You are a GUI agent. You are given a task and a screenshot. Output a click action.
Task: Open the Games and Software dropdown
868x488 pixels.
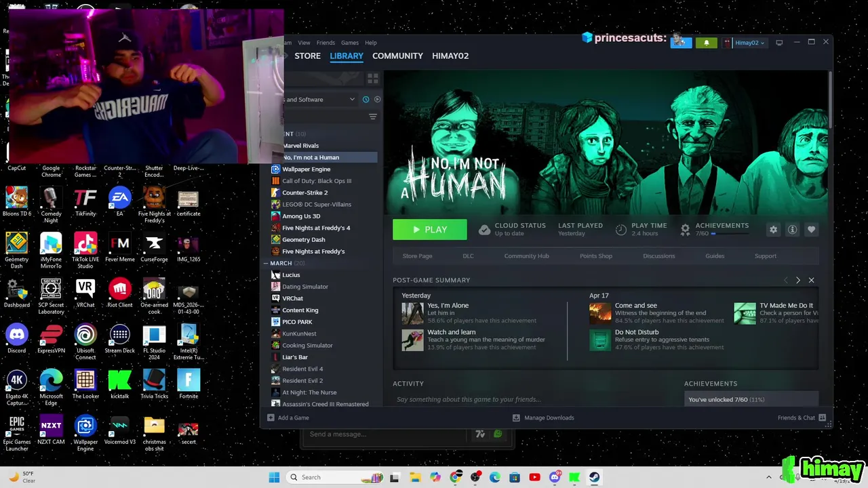coord(320,100)
